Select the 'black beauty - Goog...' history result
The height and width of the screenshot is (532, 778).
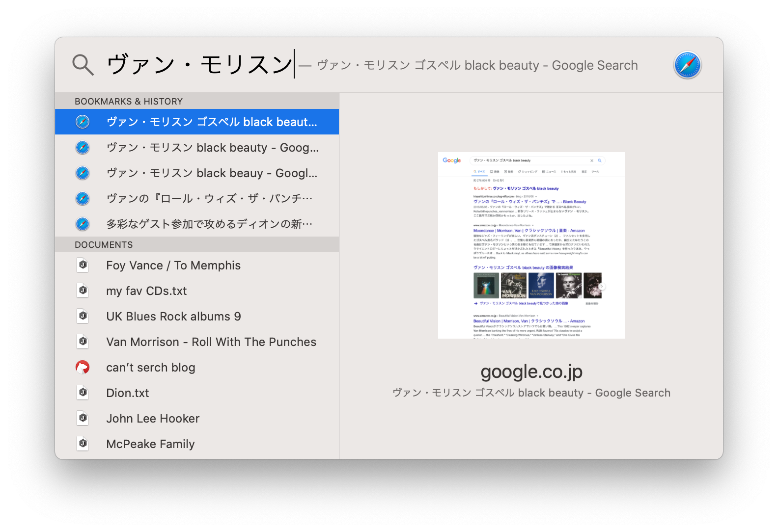click(x=197, y=147)
